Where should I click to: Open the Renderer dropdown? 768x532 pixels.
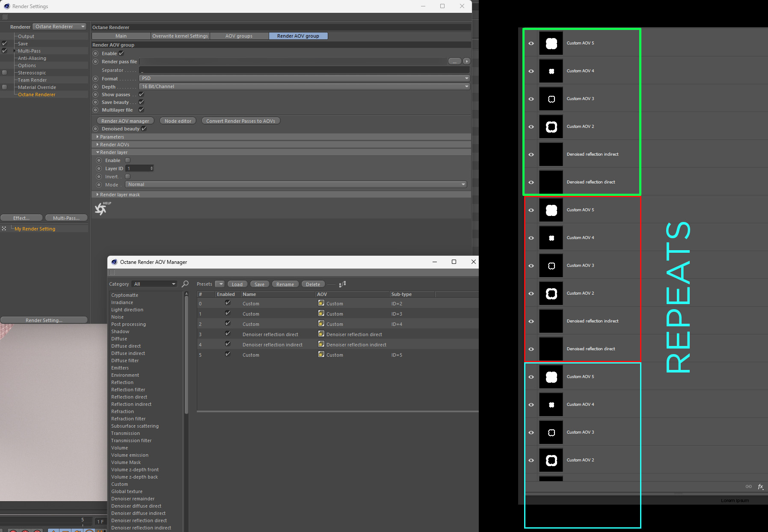pos(59,27)
